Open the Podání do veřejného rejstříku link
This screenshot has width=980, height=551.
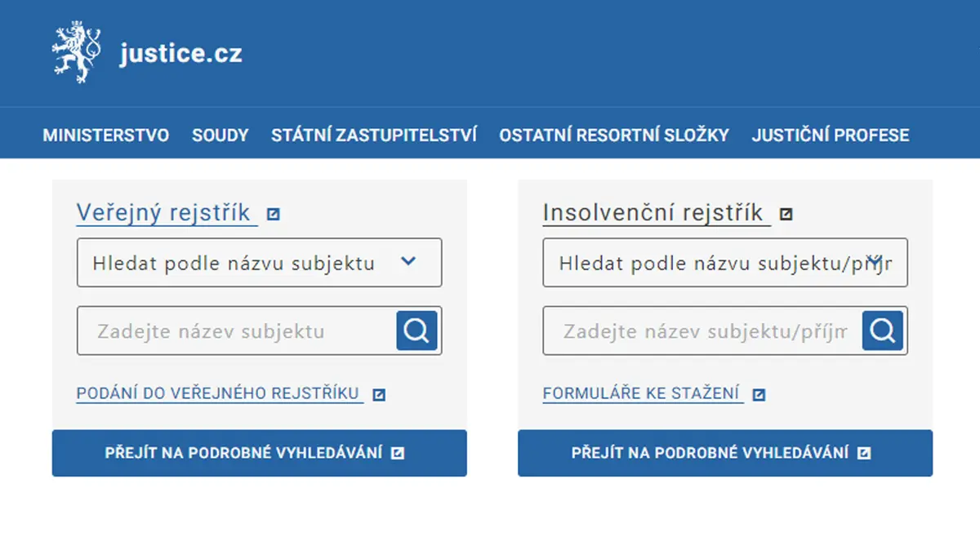(219, 393)
